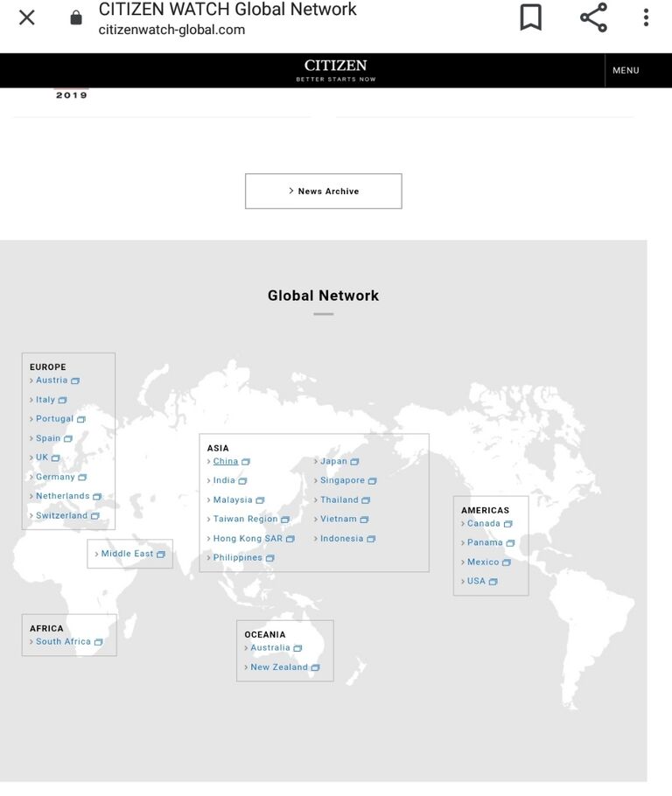Visit the Australia link
This screenshot has width=672, height=796.
coord(270,648)
